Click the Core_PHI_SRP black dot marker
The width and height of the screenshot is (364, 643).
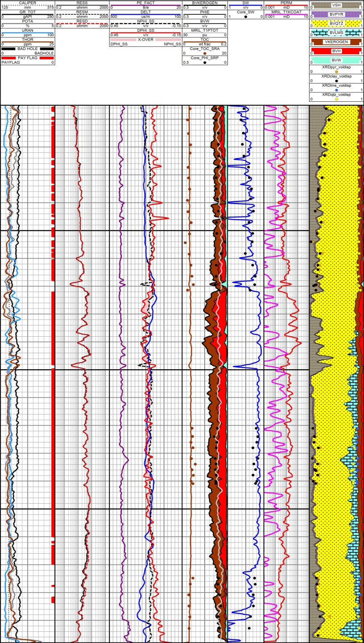[204, 63]
